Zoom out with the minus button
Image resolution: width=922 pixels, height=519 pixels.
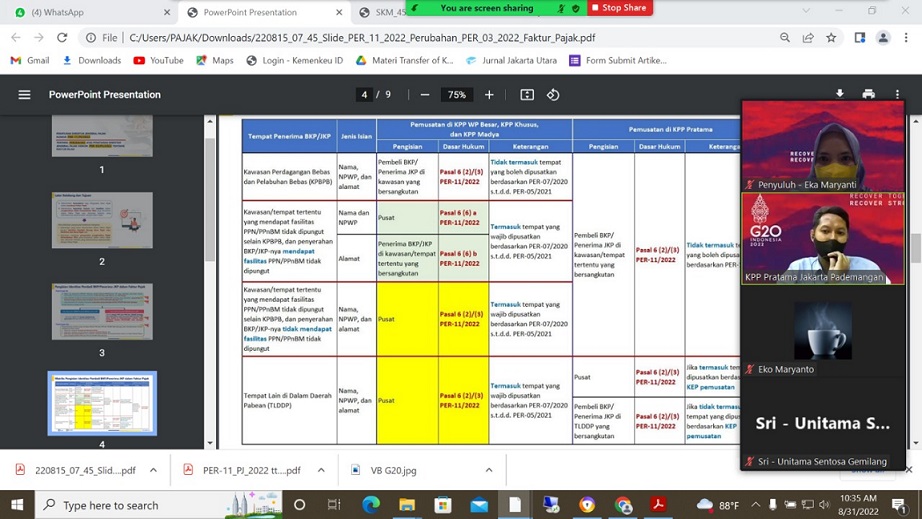point(425,95)
